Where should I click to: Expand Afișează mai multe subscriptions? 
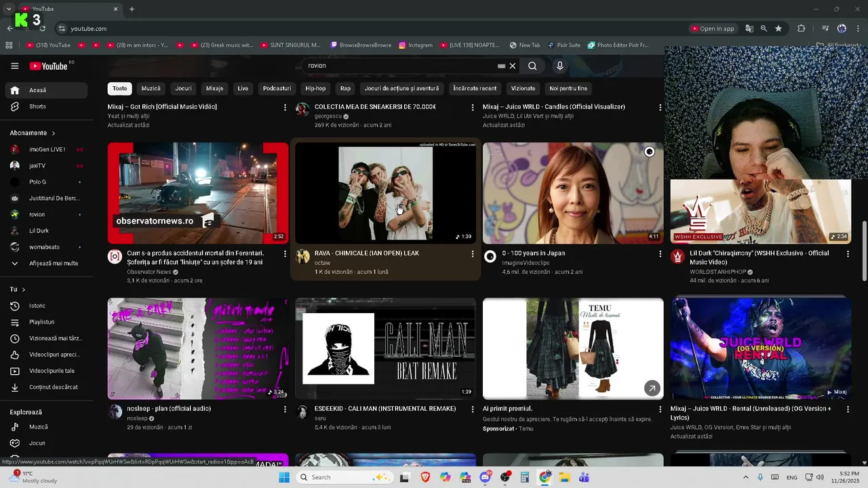[x=45, y=263]
